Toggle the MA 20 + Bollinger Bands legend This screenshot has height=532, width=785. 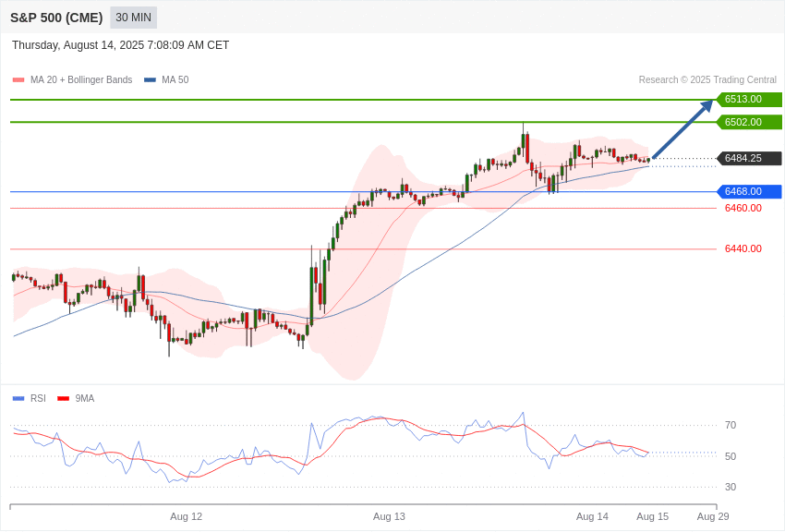(73, 79)
